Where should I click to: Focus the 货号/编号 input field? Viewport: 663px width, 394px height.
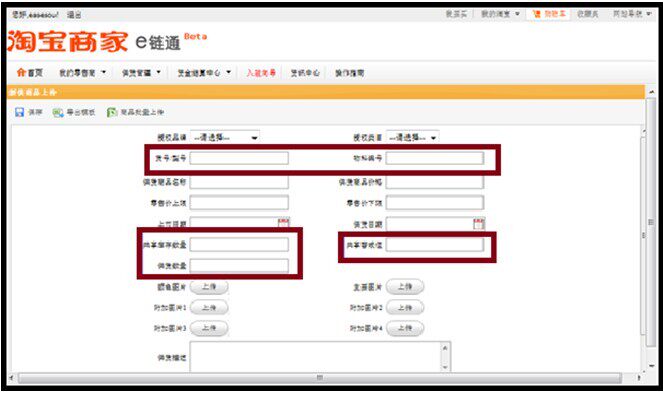(x=239, y=158)
